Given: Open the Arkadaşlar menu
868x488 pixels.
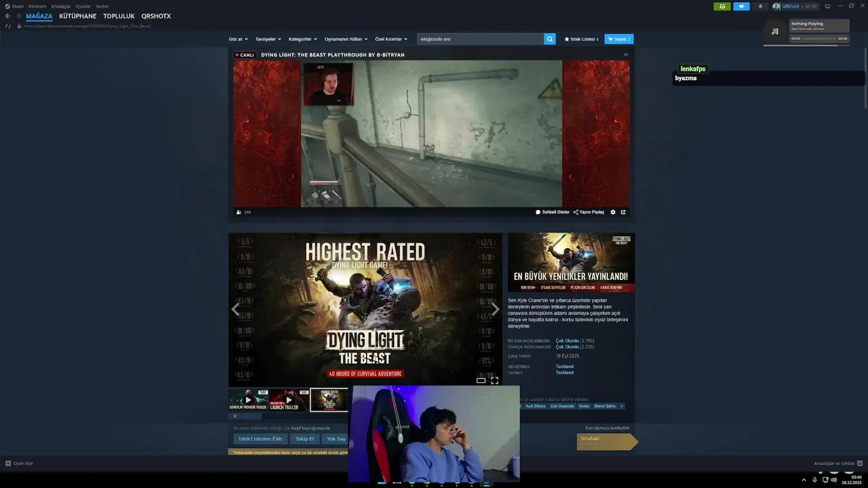Looking at the screenshot, I should pos(61,6).
